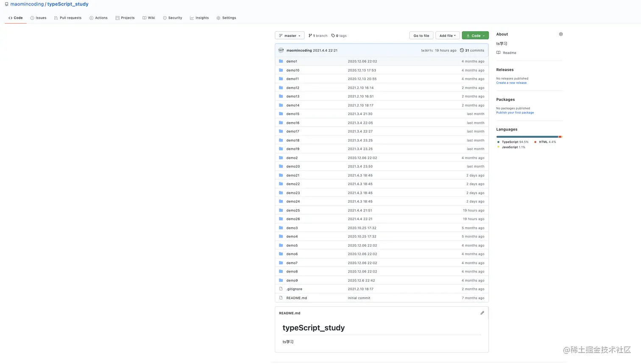
Task: Click 0 tags text link
Action: coord(341,36)
